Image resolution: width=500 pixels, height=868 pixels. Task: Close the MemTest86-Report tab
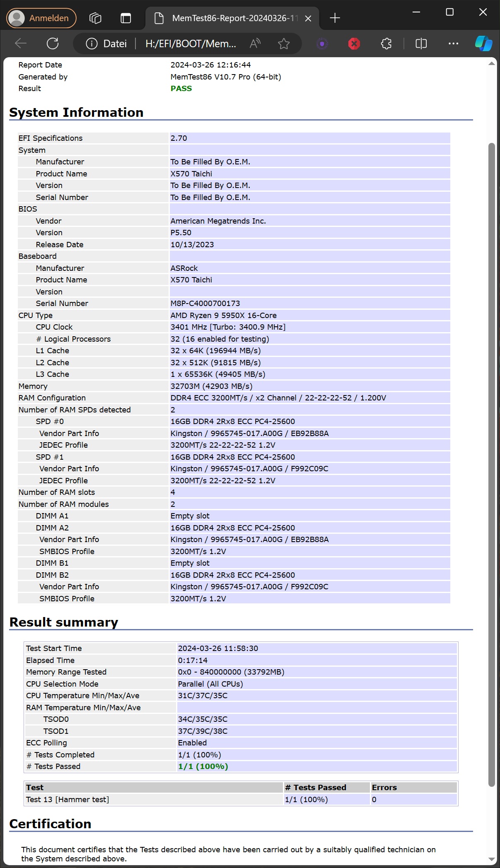pos(308,18)
